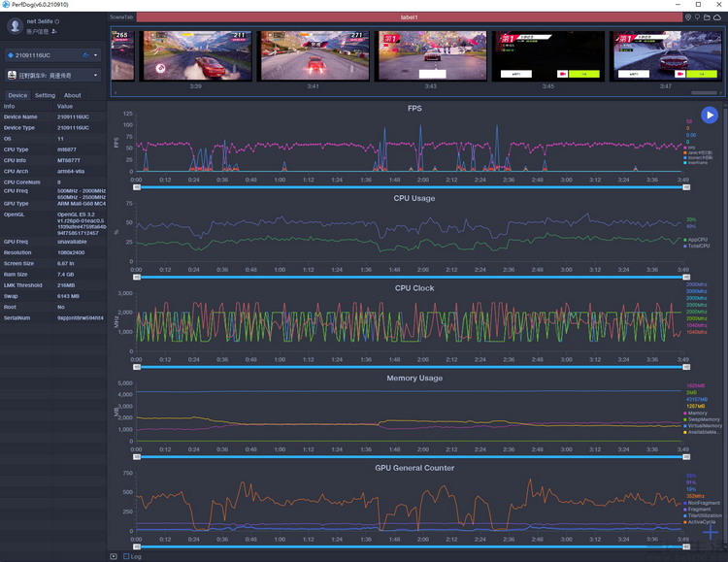Open account info person icon
This screenshot has height=562, width=728.
[x=53, y=31]
